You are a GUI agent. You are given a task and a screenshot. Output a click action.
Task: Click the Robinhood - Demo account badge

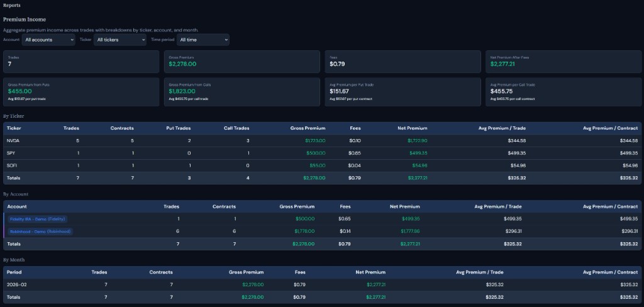click(40, 232)
